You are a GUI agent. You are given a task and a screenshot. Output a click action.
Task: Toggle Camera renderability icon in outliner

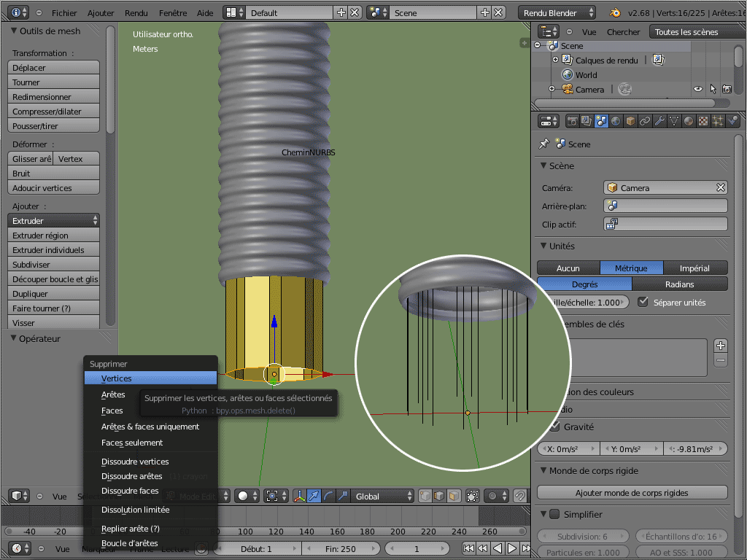(x=727, y=89)
